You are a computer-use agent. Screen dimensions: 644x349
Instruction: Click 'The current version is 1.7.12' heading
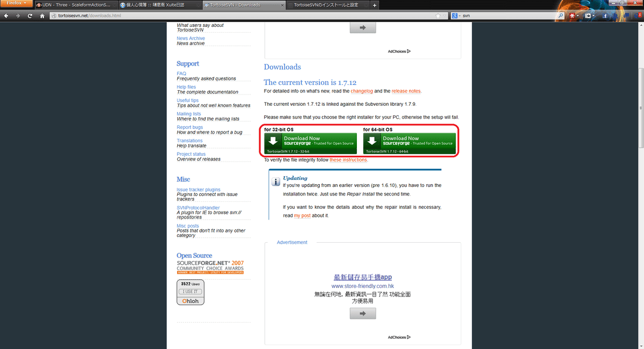click(x=310, y=82)
